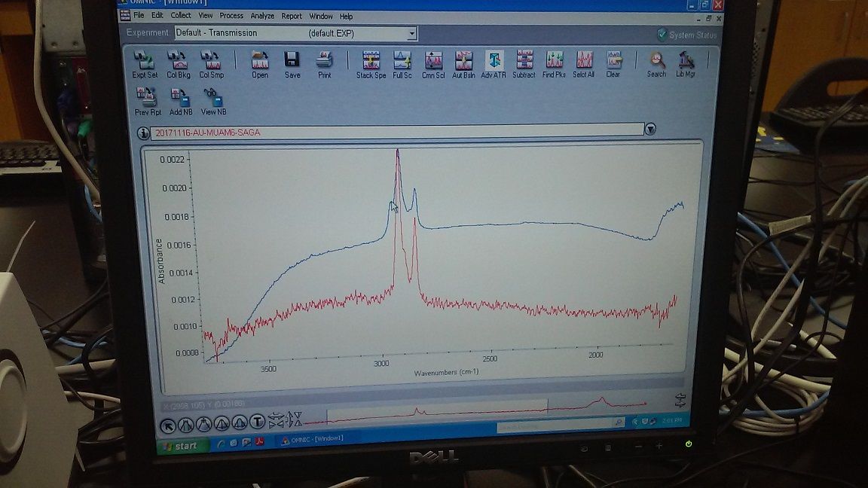The width and height of the screenshot is (868, 488).
Task: Open the Process menu
Action: [x=231, y=16]
